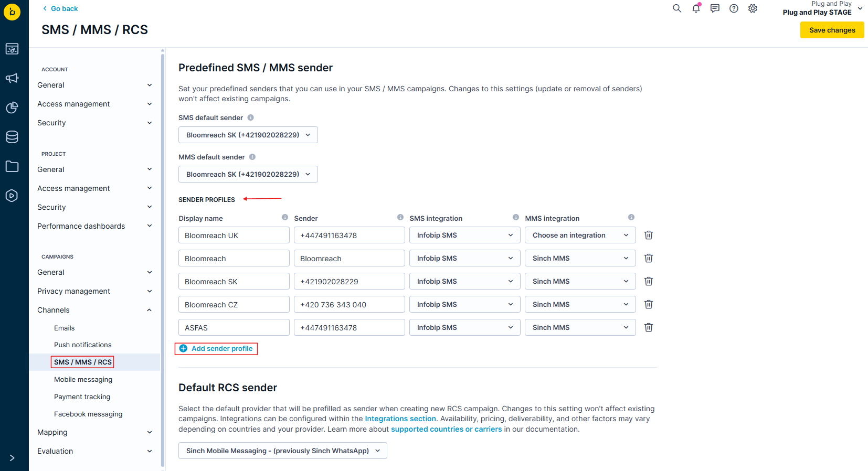Open the default RCS sender dropdown
The image size is (868, 471).
click(x=283, y=451)
